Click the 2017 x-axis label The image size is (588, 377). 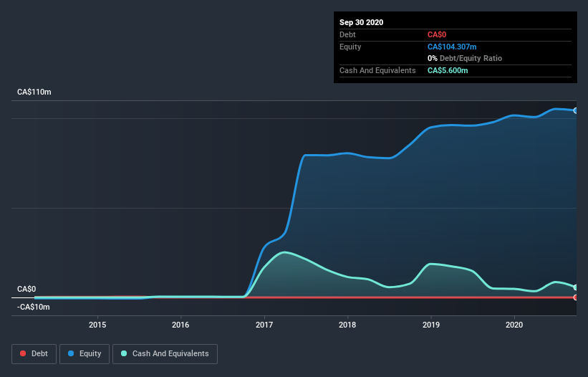click(264, 325)
